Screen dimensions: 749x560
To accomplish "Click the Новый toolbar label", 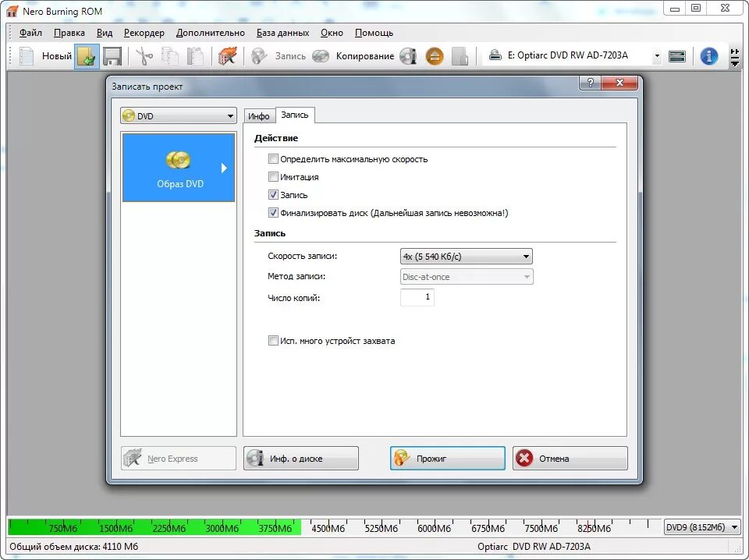I will [56, 56].
